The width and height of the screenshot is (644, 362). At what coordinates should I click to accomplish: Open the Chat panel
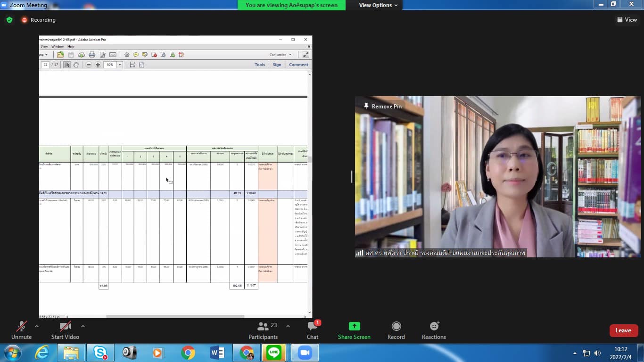tap(313, 330)
